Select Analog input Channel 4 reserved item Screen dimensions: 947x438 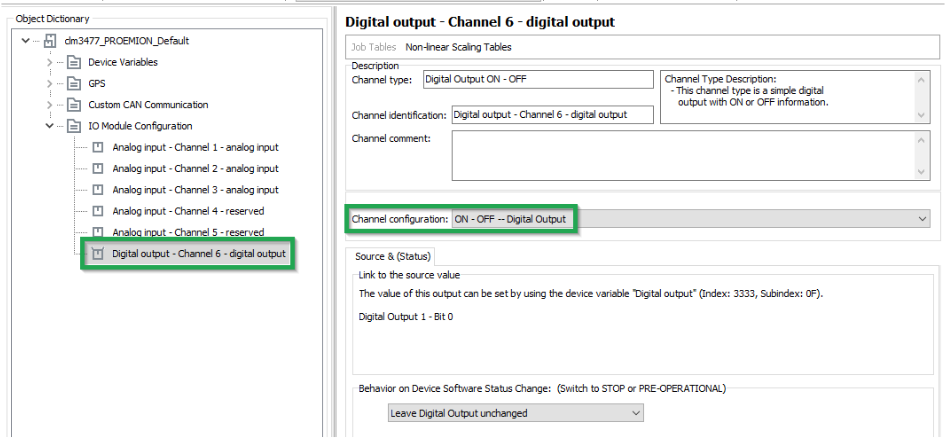pyautogui.click(x=188, y=211)
